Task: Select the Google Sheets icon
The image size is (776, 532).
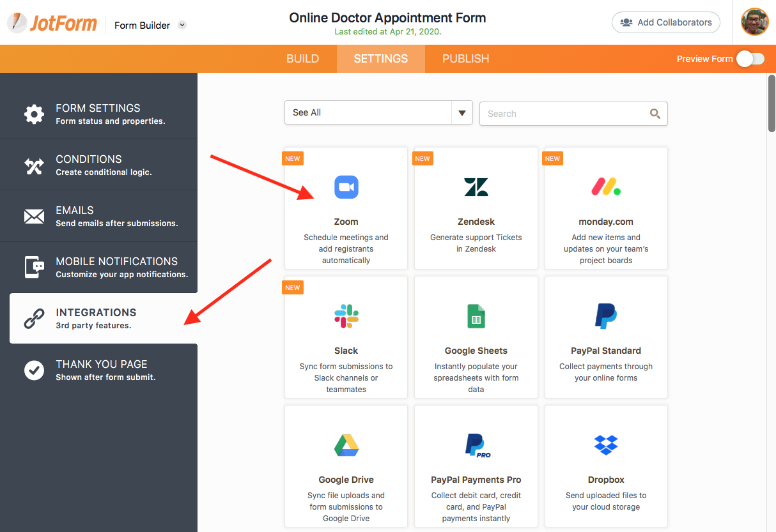Action: click(476, 316)
